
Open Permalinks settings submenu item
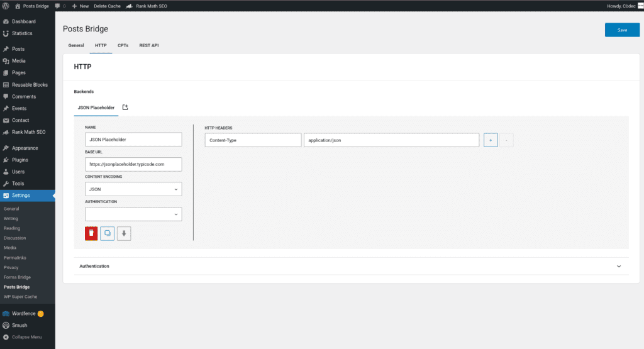pyautogui.click(x=15, y=258)
